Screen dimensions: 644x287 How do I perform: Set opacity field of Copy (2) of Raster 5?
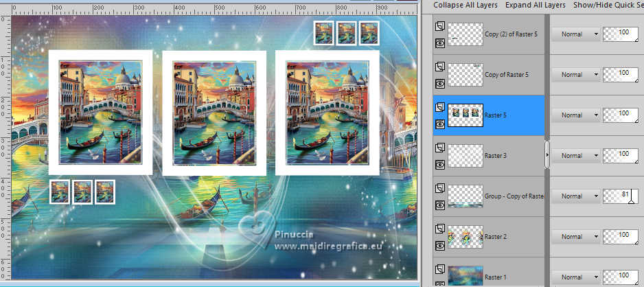(x=621, y=34)
